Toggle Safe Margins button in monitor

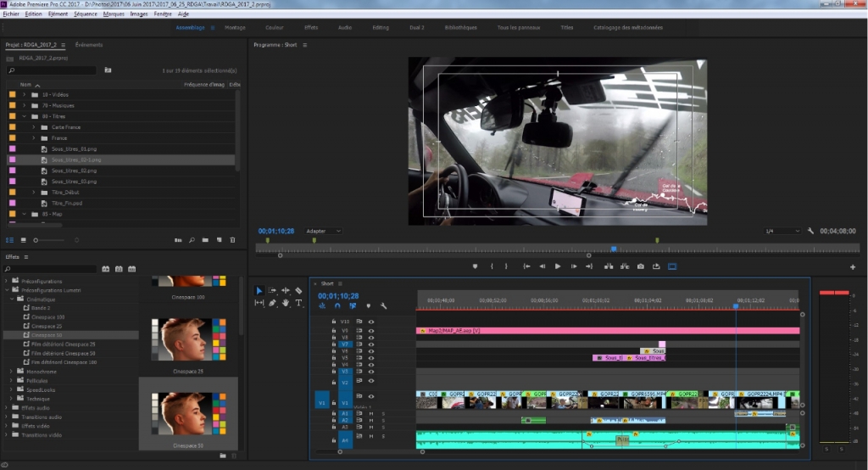[x=672, y=266]
